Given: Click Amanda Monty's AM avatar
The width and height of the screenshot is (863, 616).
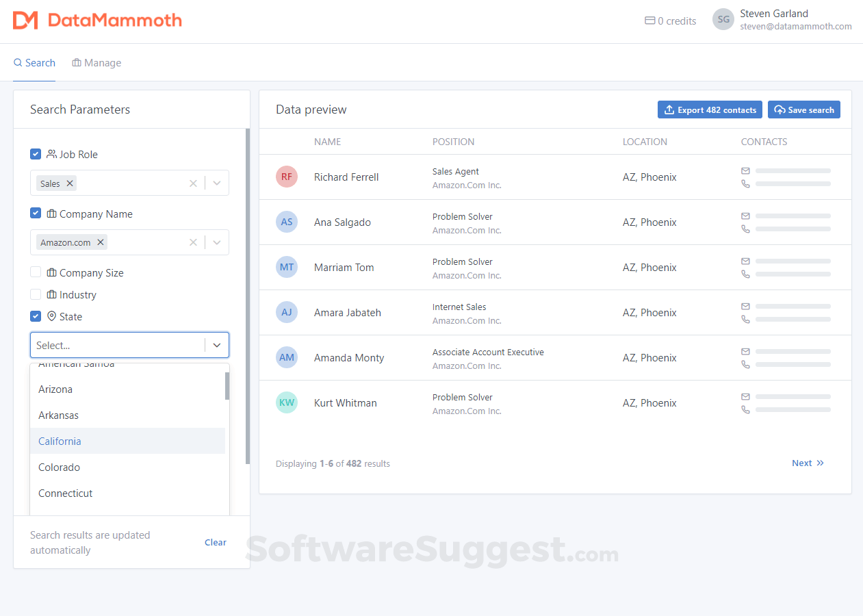Looking at the screenshot, I should (287, 357).
